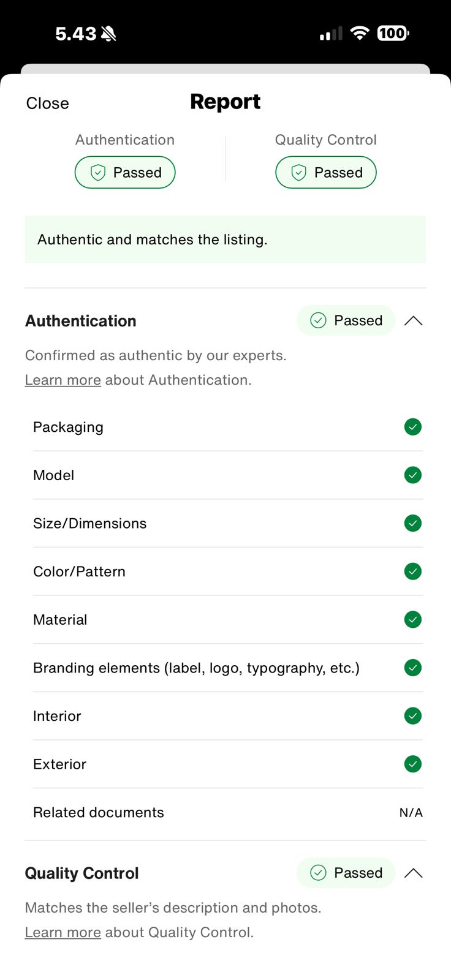This screenshot has width=451, height=980.
Task: Tap the Related documents row
Action: pos(227,812)
